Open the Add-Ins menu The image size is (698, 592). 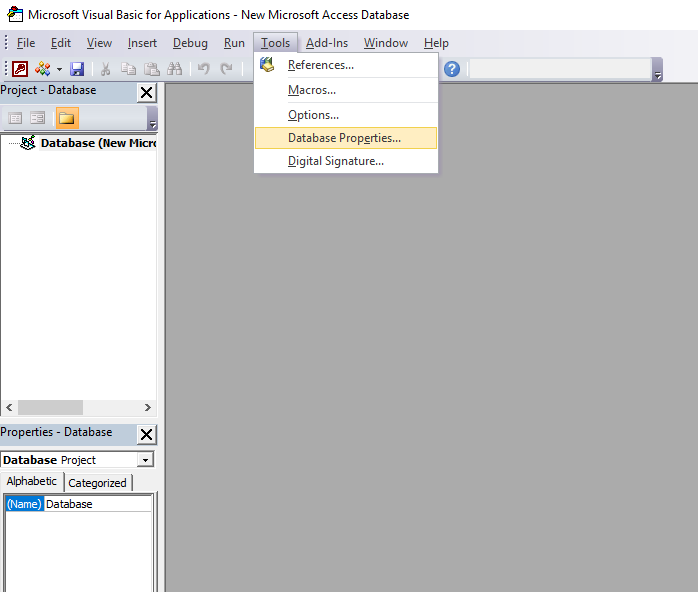coord(327,43)
